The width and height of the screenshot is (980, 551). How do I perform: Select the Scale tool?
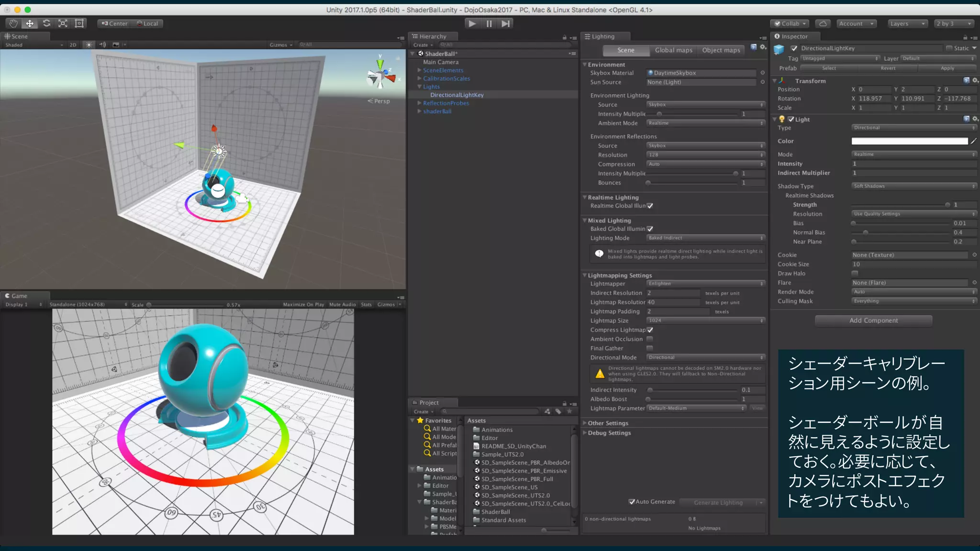point(63,23)
